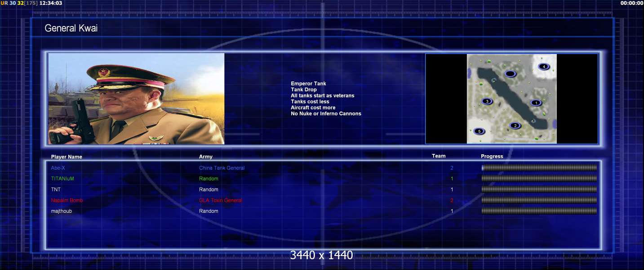The width and height of the screenshot is (644, 270).
Task: Click the General Kwai portrait image
Action: pyautogui.click(x=136, y=99)
